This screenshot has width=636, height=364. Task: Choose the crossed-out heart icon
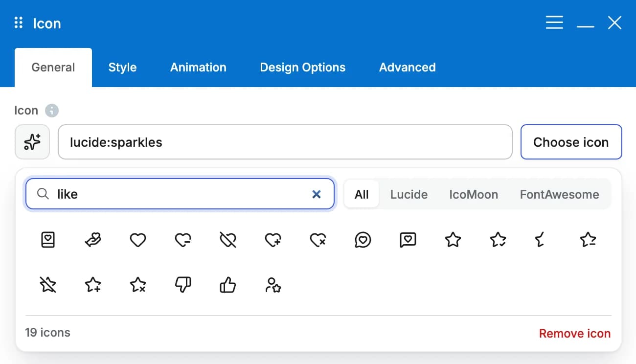click(228, 240)
